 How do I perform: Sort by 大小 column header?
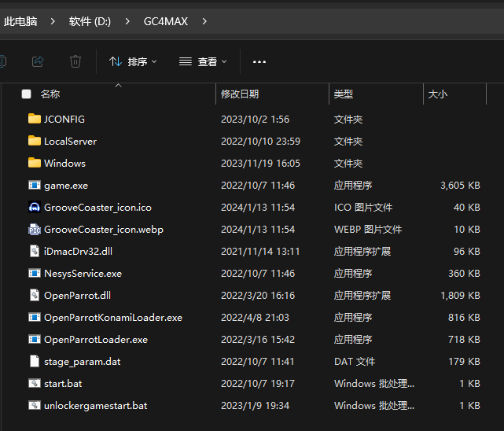(x=437, y=94)
